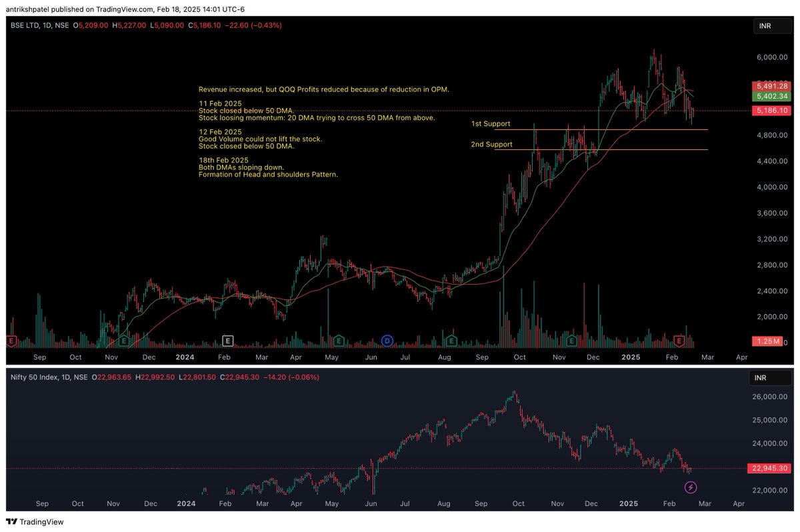The image size is (800, 532).
Task: Open the green earnings marker near November 2024
Action: click(571, 341)
